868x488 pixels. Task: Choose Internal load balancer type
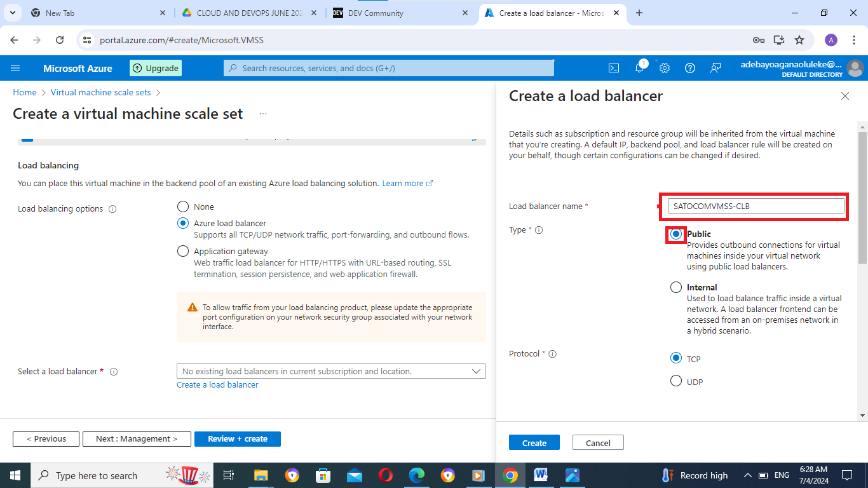click(x=676, y=287)
